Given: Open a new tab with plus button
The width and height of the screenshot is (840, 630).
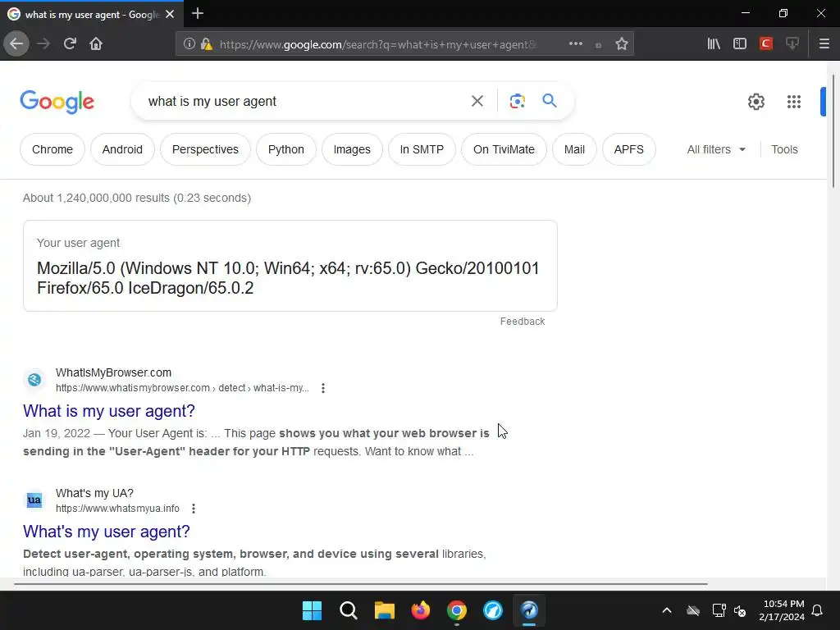Looking at the screenshot, I should point(198,13).
